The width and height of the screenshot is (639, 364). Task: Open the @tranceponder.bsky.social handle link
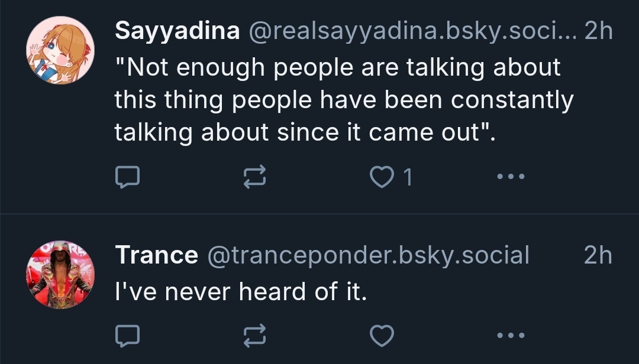tap(367, 255)
